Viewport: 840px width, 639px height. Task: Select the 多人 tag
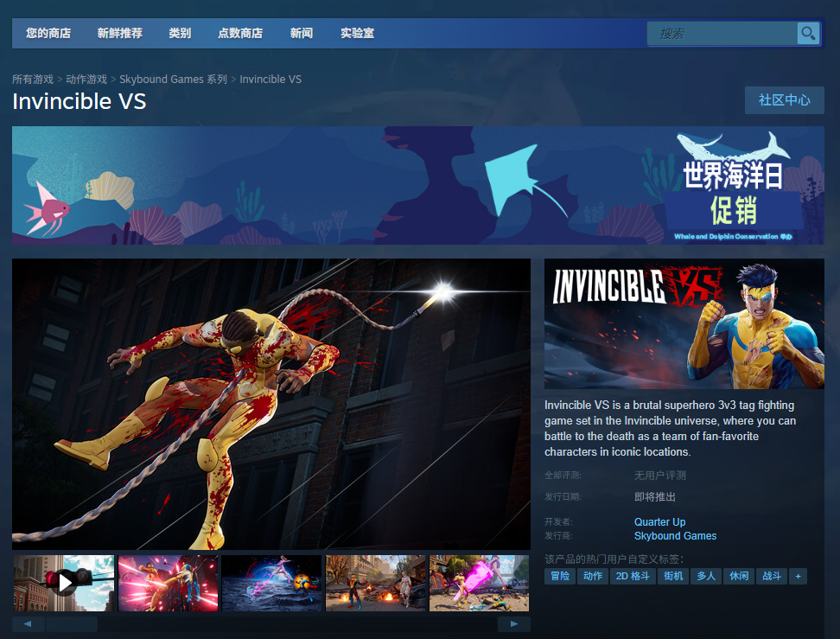[x=706, y=576]
